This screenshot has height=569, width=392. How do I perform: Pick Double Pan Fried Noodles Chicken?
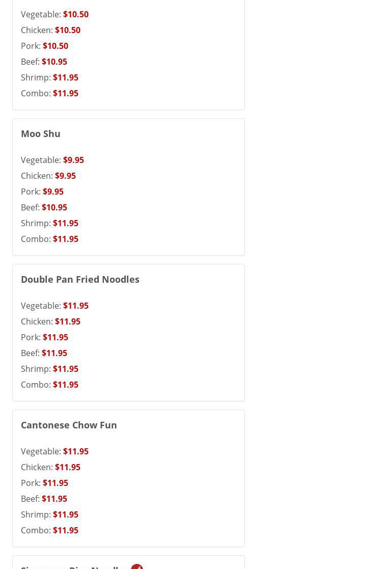50,321
